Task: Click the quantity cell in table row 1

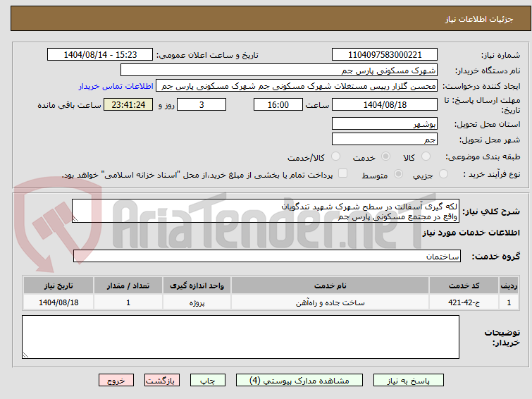Action: tap(128, 302)
